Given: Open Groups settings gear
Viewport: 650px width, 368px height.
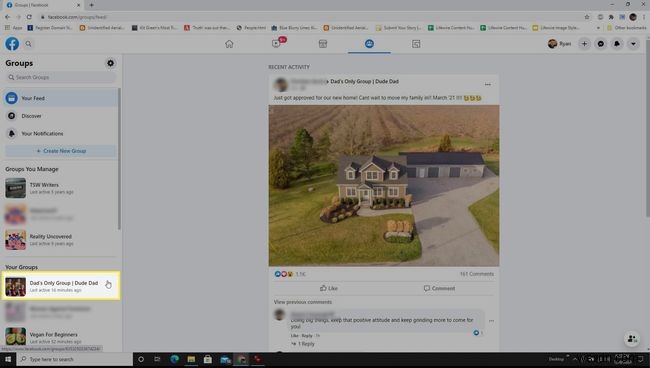Looking at the screenshot, I should [110, 63].
